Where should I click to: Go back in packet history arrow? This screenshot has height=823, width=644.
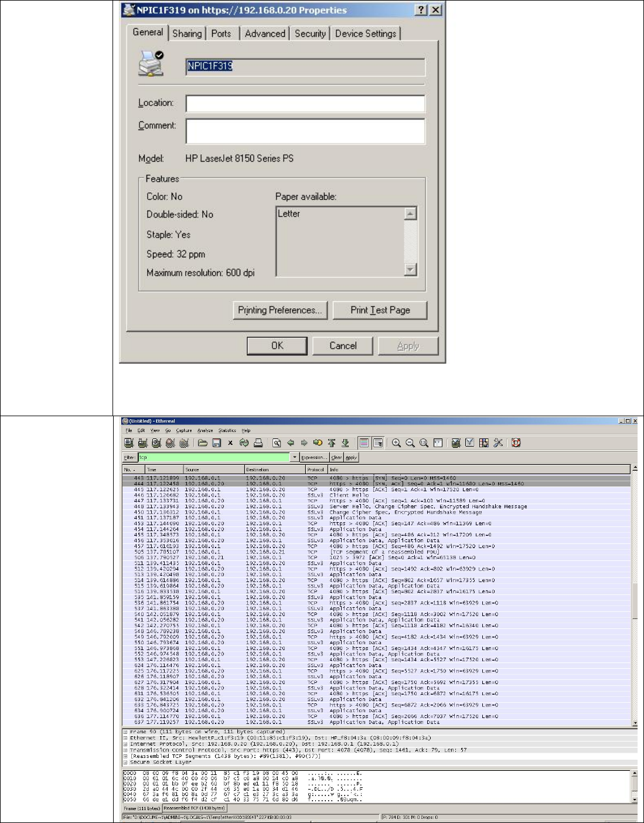pyautogui.click(x=290, y=443)
